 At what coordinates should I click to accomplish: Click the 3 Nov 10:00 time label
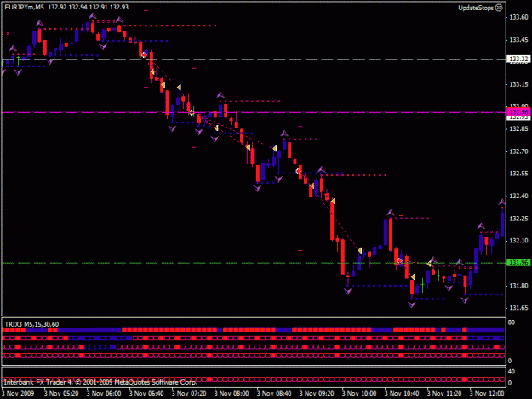coord(359,394)
